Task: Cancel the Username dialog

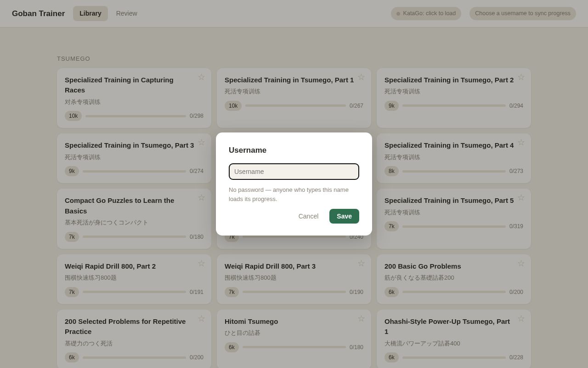Action: (308, 216)
